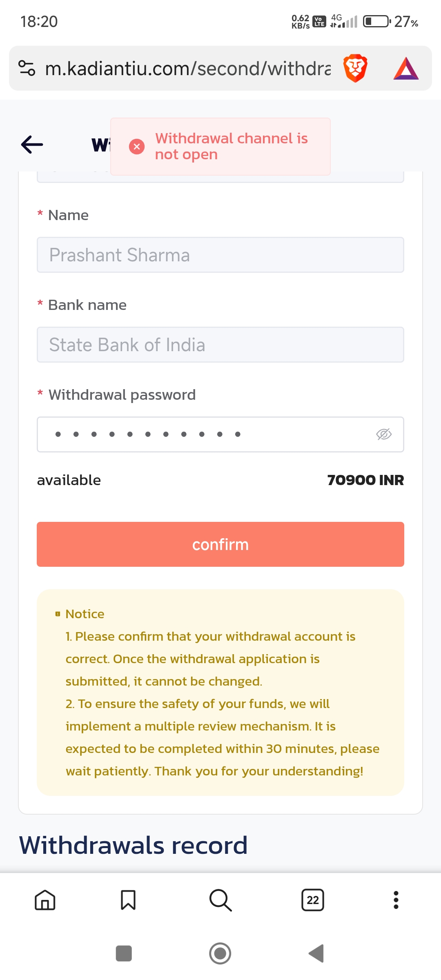Tap the search magnifier icon
441x980 pixels.
tap(220, 900)
